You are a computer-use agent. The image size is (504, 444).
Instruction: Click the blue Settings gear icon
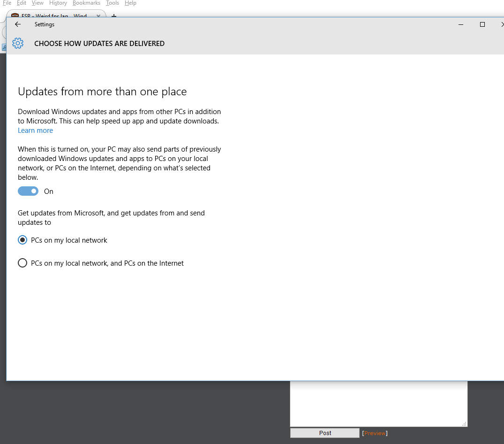click(18, 44)
